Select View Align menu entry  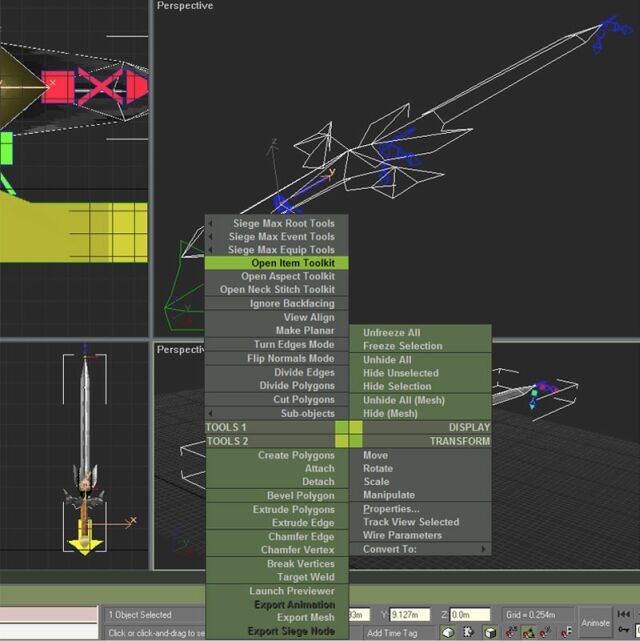coord(277,317)
